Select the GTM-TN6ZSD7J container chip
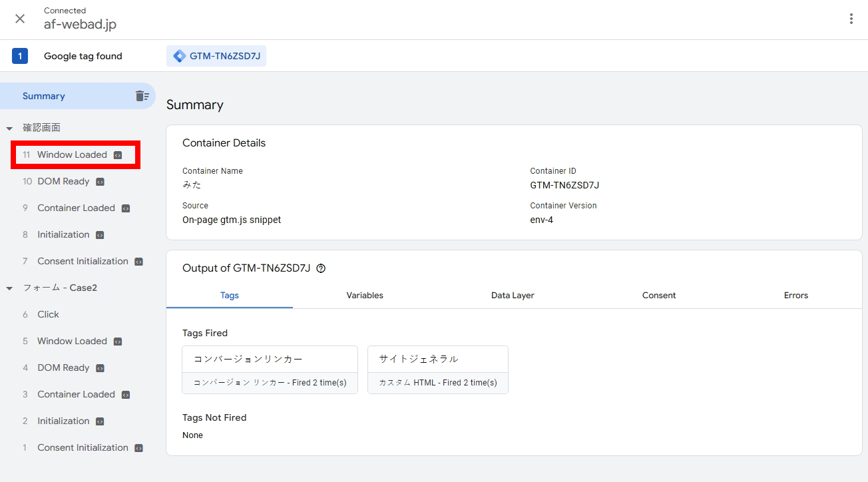Screen dimensions: 868x482 coord(216,56)
